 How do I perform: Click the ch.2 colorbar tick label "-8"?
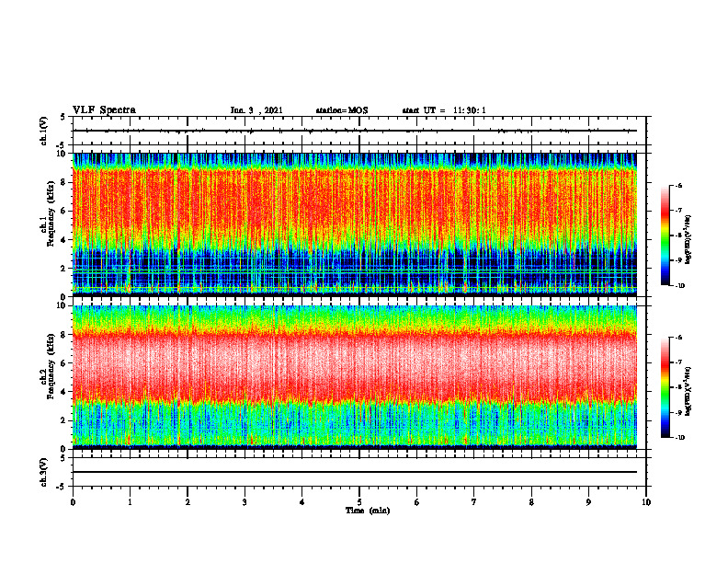click(x=678, y=387)
